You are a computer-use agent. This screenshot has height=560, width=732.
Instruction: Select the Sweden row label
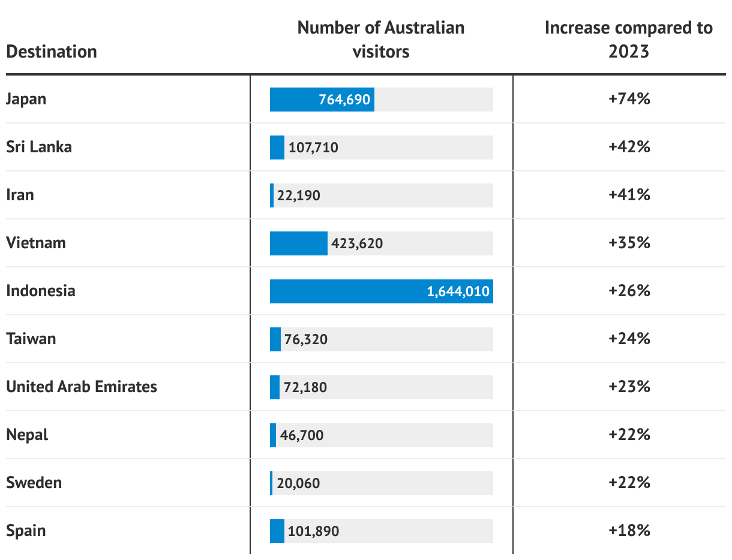tap(34, 483)
